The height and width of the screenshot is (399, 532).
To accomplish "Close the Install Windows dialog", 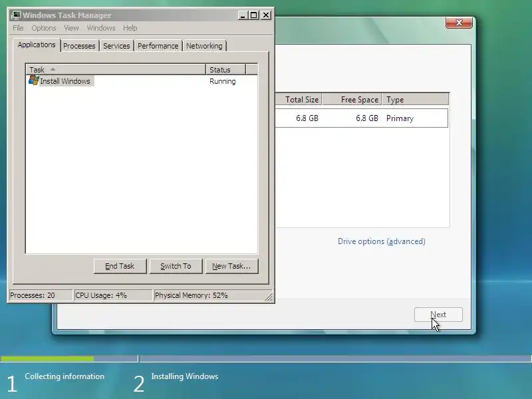I will 459,23.
